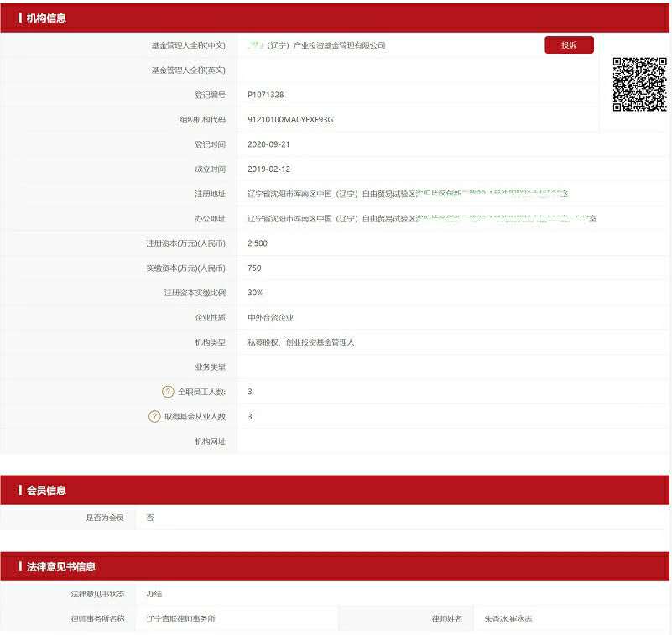Select organization code 91210100MA0YEXF93G
Viewport: 672px width, 635px height.
pyautogui.click(x=290, y=120)
